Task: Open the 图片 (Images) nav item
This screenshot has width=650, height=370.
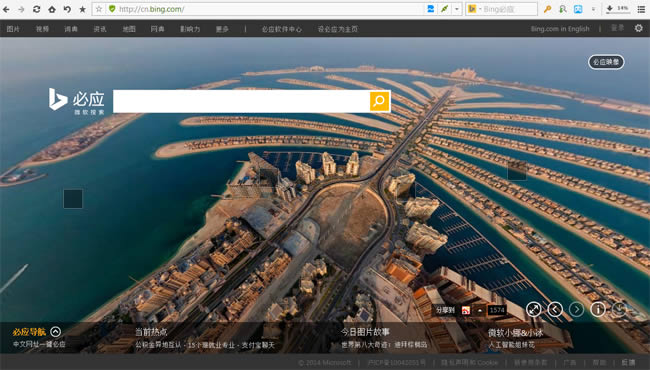Action: click(x=13, y=29)
